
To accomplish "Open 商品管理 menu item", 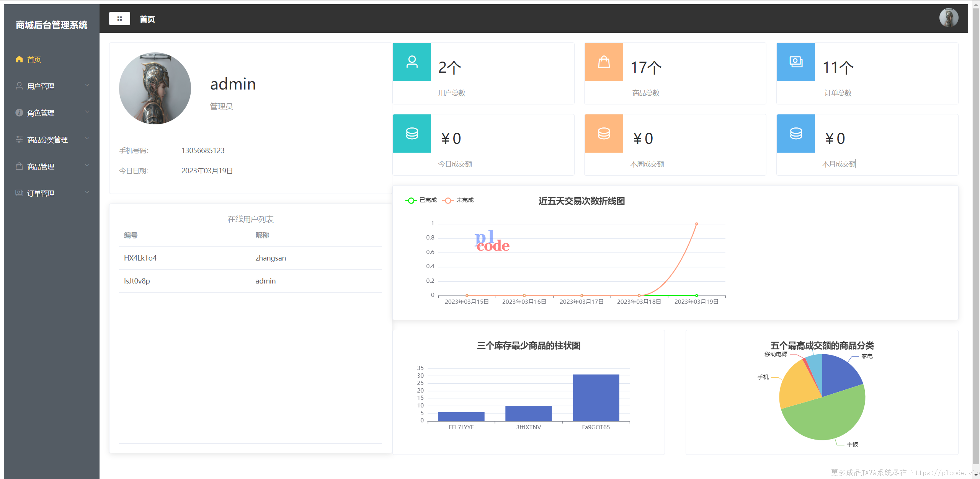I will click(x=52, y=166).
